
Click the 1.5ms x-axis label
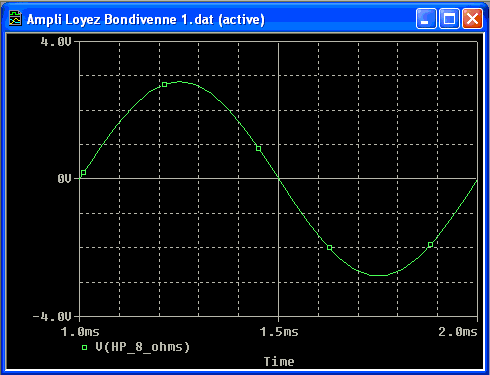pos(279,332)
